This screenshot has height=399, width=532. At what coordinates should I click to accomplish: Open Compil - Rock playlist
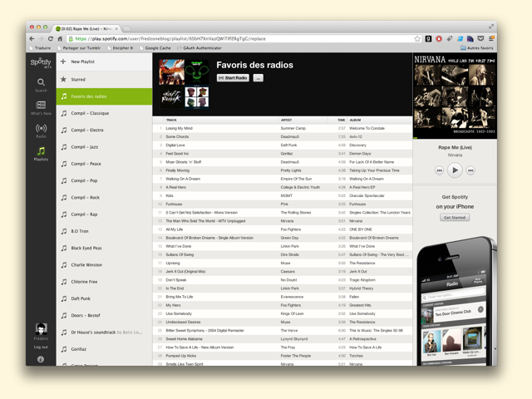[x=104, y=198]
